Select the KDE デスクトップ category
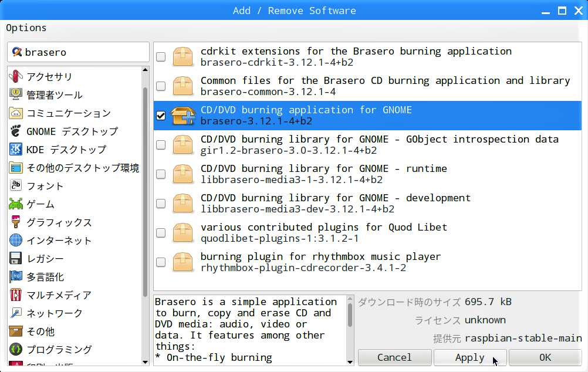This screenshot has height=372, width=588. 75,149
